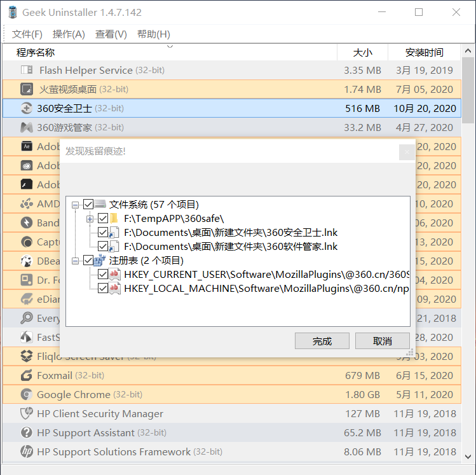476x475 pixels.
Task: Click the HP Support Assistant question icon
Action: point(27,432)
